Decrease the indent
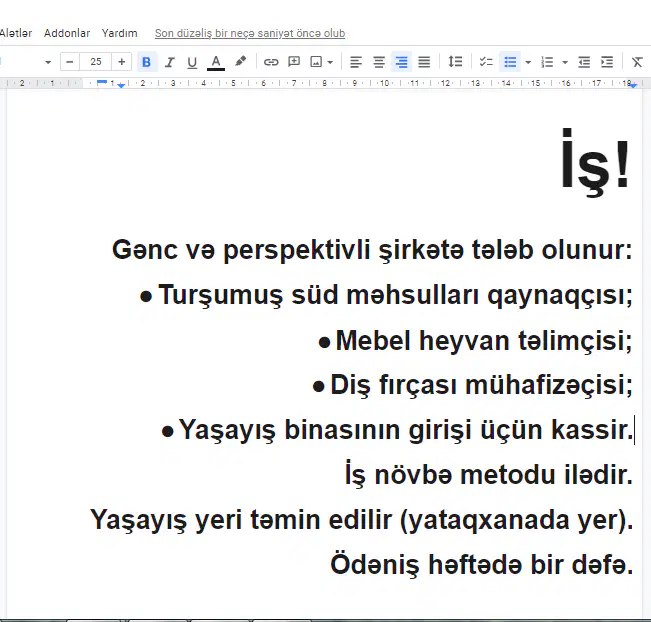The height and width of the screenshot is (622, 651). point(584,62)
